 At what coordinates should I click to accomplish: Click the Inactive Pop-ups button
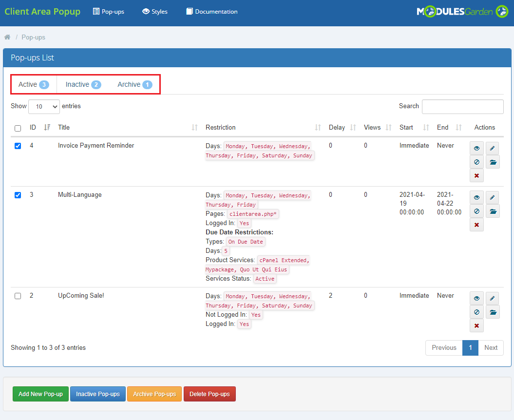pyautogui.click(x=98, y=394)
